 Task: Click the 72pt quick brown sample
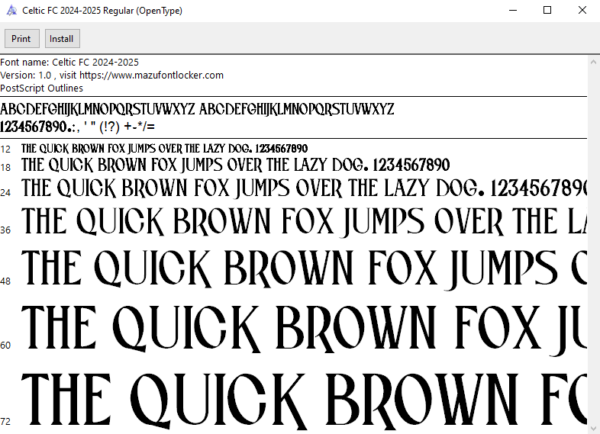pos(304,401)
